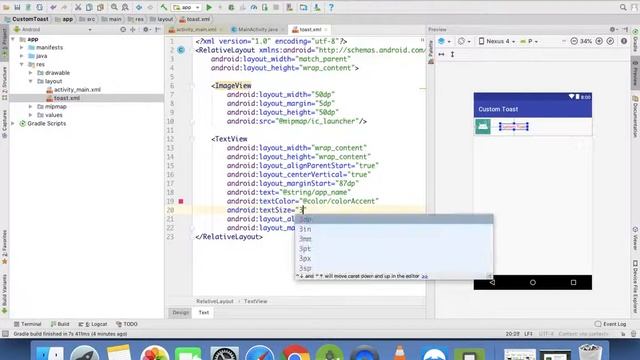Collapse the res folder

click(x=22, y=64)
